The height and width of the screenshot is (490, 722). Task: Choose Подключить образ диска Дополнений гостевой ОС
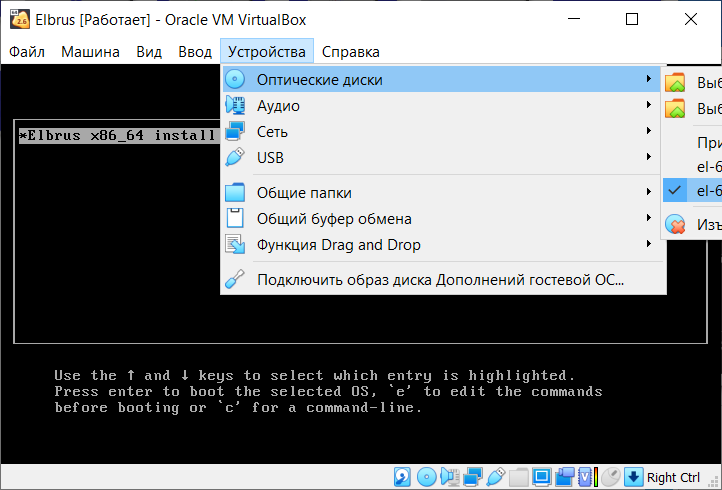click(x=443, y=280)
